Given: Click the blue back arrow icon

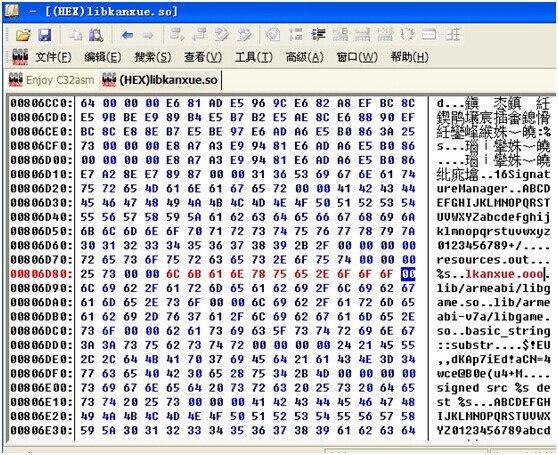Looking at the screenshot, I should (x=127, y=35).
